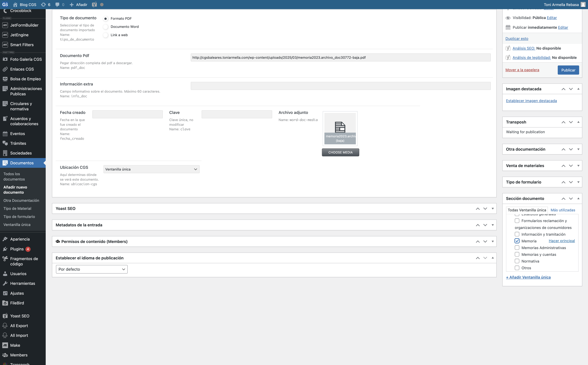Click the Duplicar esto link
588x365 pixels.
(x=517, y=38)
